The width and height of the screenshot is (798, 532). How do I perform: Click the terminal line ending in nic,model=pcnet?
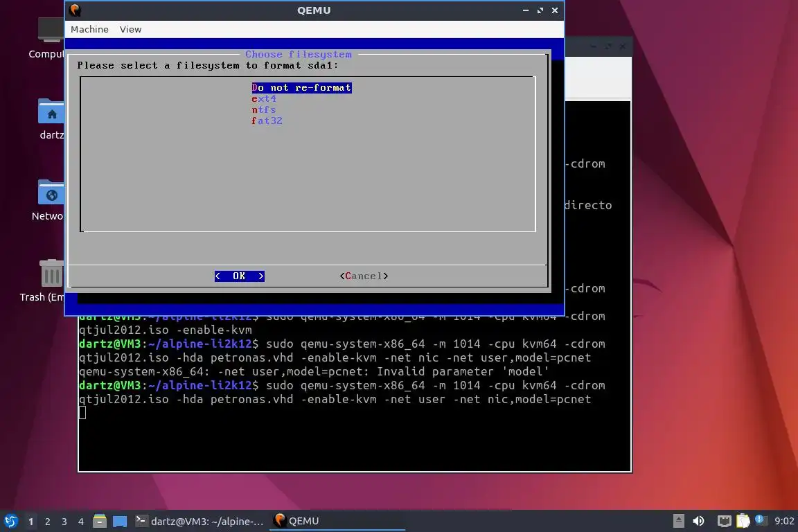click(x=335, y=399)
